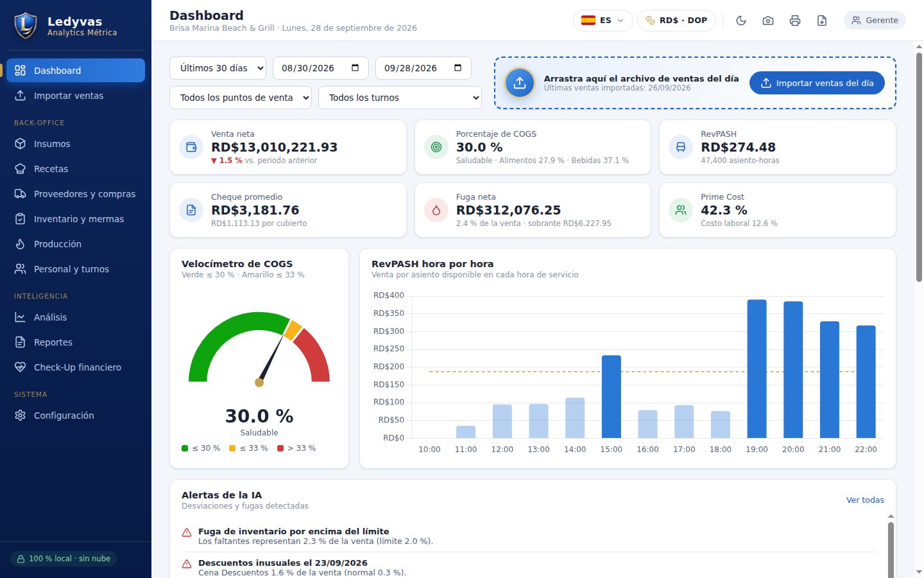Screen dimensions: 924x578
Task: Click the main page vertical scrollbar
Action: [919, 167]
